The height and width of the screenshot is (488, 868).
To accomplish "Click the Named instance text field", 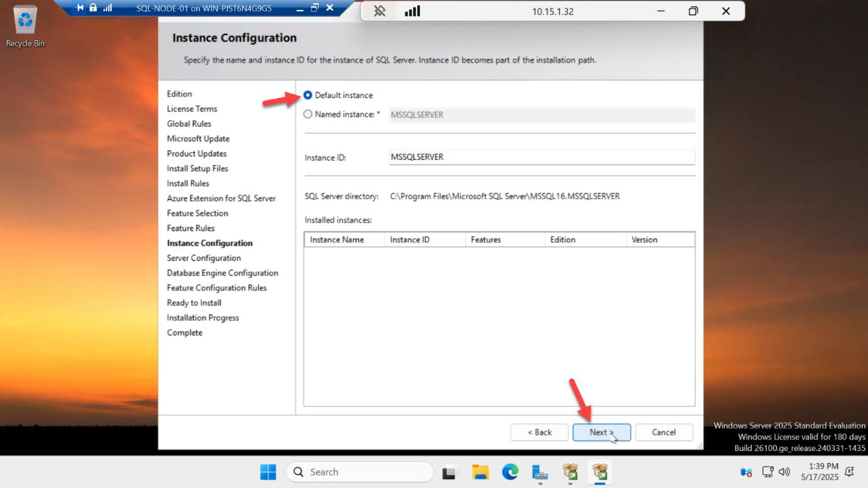I will pos(542,115).
